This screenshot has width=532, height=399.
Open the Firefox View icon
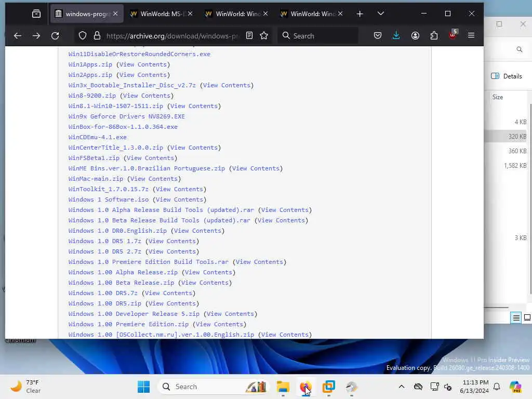click(36, 14)
